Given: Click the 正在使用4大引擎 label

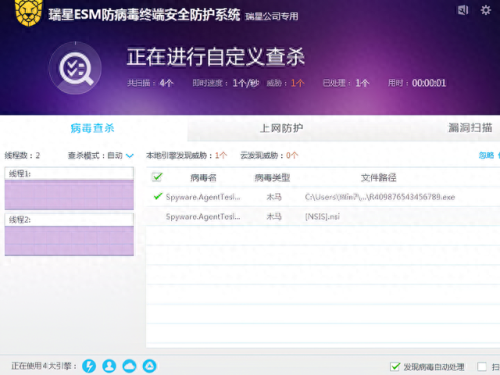Looking at the screenshot, I should coord(44,366).
